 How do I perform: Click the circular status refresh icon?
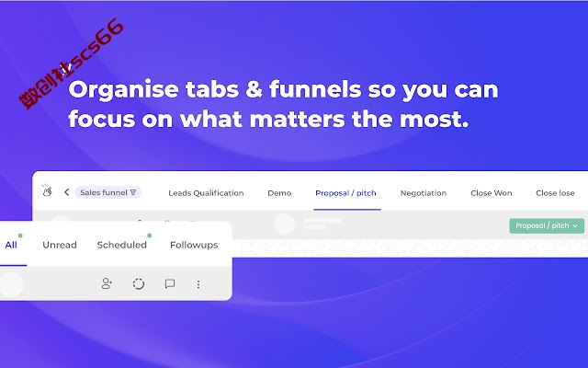[x=139, y=284]
